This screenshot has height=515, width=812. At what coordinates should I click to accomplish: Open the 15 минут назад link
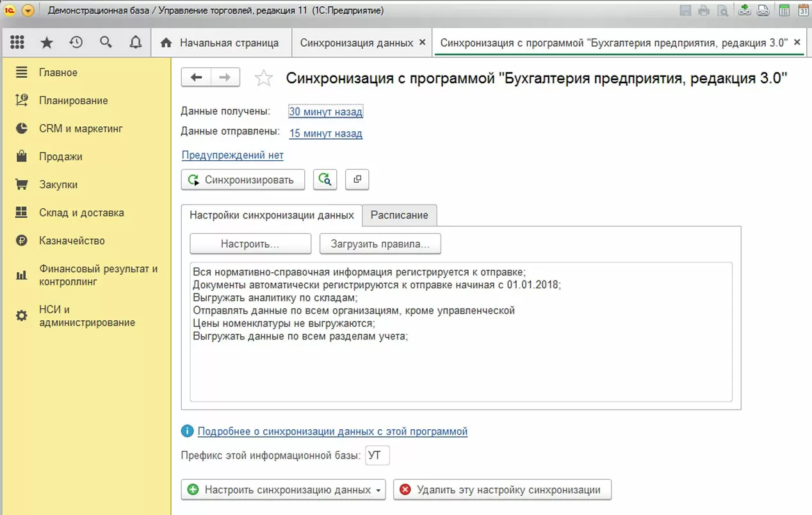tap(325, 134)
